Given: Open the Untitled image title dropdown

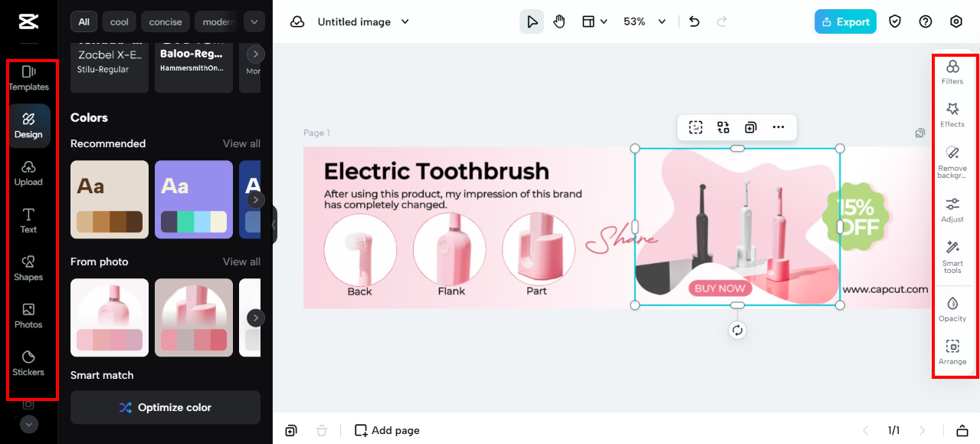Looking at the screenshot, I should [364, 21].
